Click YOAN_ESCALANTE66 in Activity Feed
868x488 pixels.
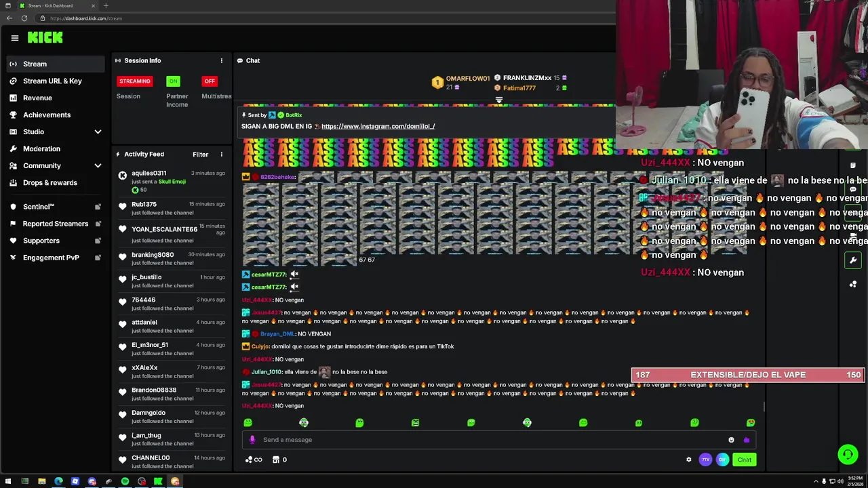[x=164, y=230]
